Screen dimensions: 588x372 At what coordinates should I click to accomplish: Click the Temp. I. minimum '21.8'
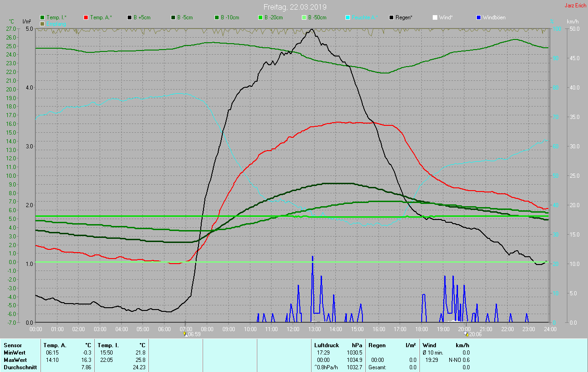[x=141, y=353]
